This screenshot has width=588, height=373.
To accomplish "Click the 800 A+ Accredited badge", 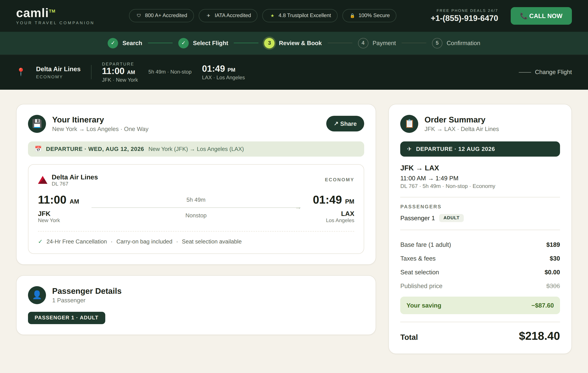I will click(x=161, y=16).
